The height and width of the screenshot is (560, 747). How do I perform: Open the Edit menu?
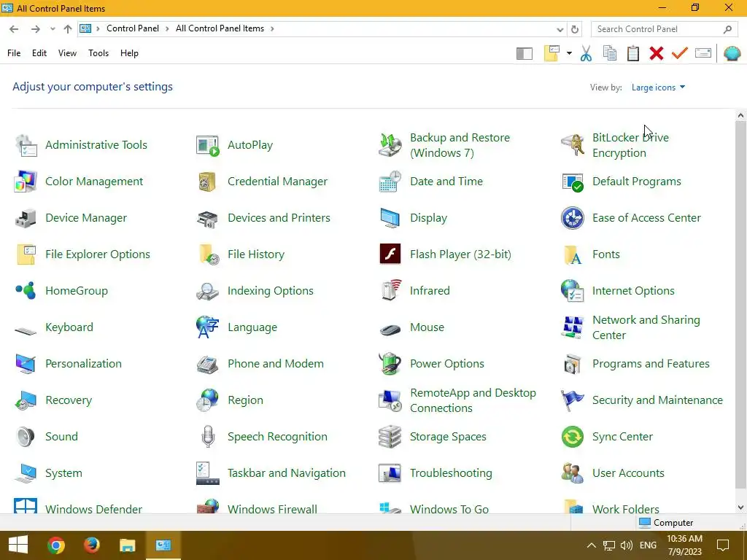click(x=39, y=53)
